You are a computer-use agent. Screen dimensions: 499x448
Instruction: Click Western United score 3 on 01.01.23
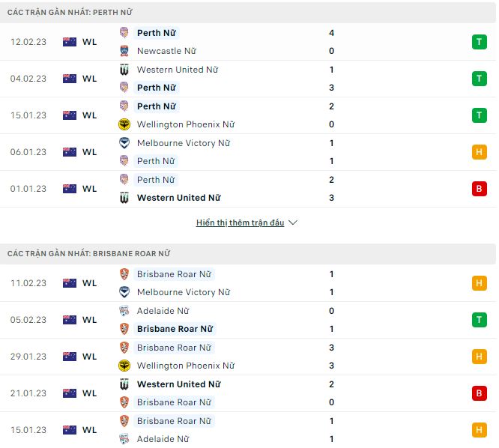(x=332, y=198)
